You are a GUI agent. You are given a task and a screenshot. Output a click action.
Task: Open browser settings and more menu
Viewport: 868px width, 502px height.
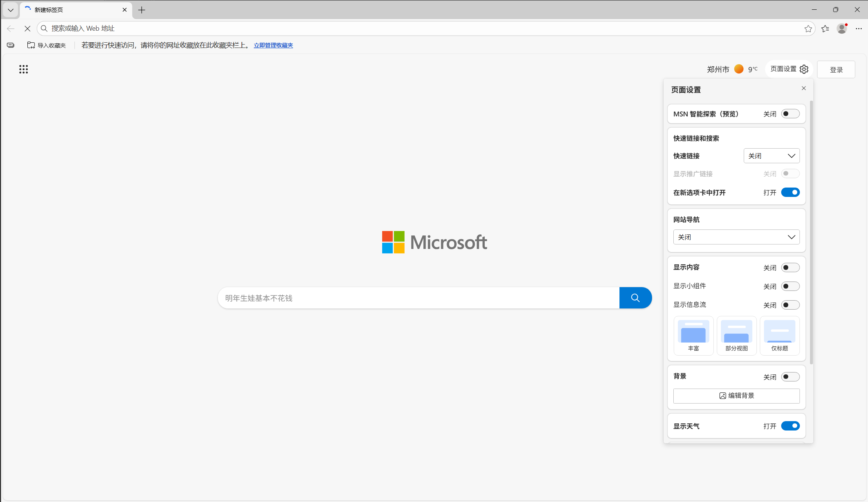(x=859, y=29)
